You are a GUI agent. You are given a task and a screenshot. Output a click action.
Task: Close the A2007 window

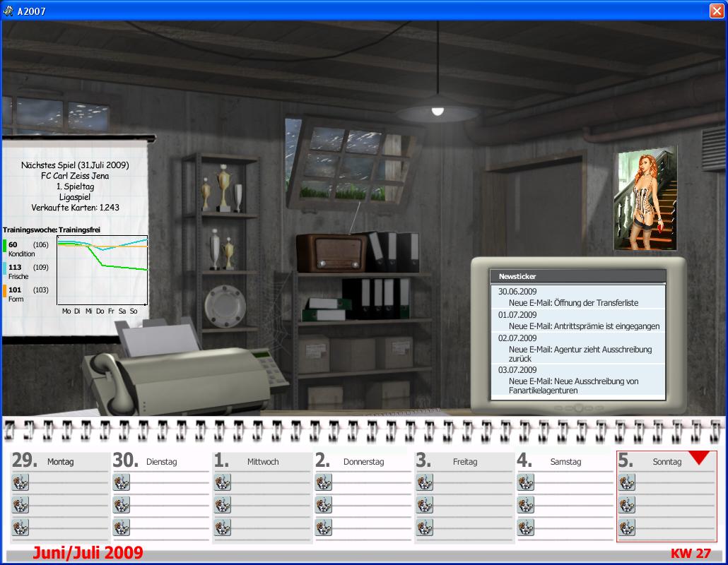[x=717, y=11]
